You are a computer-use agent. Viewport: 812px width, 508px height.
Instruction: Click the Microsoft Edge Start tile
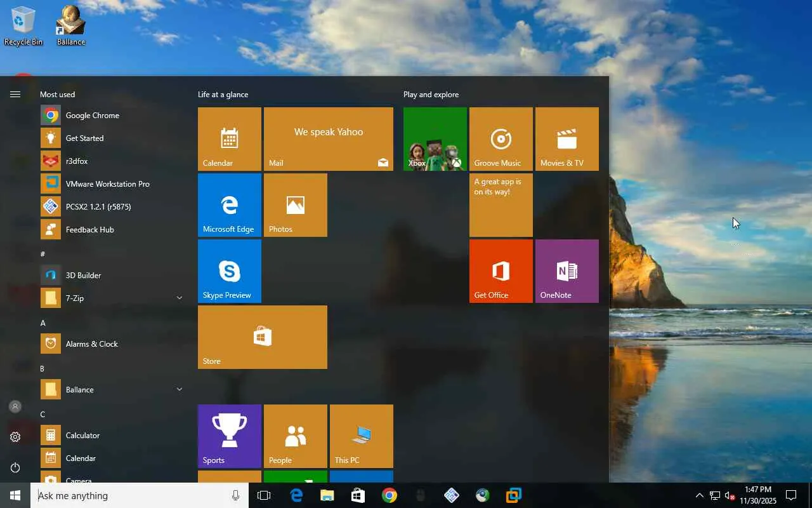tap(230, 205)
